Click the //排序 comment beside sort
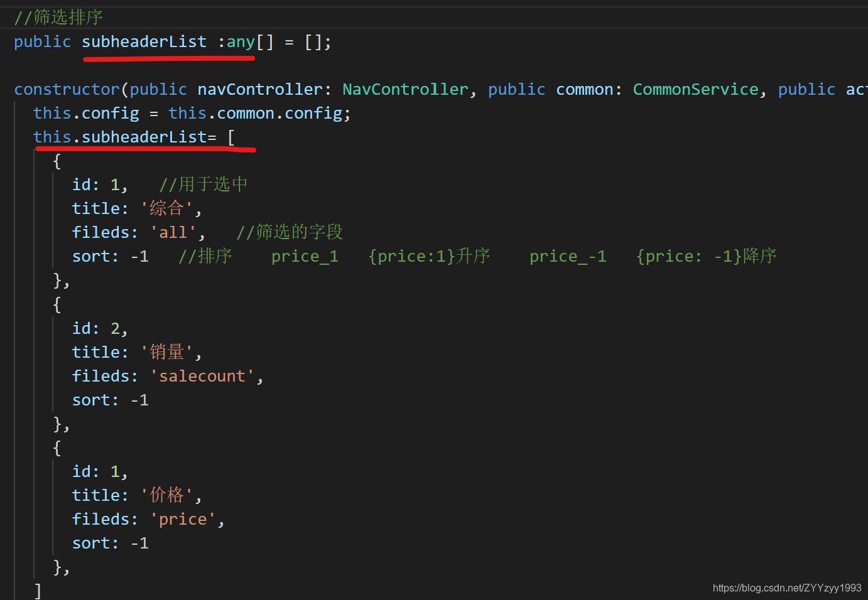 206,255
